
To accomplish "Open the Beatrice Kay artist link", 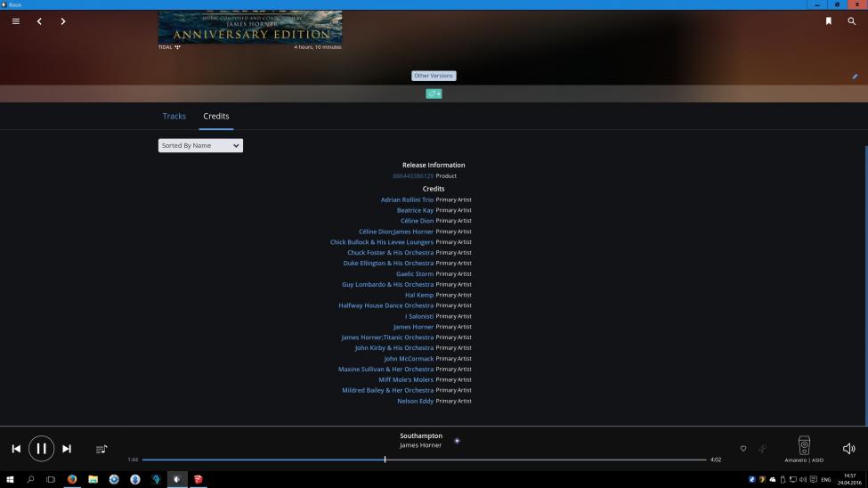I will point(415,210).
